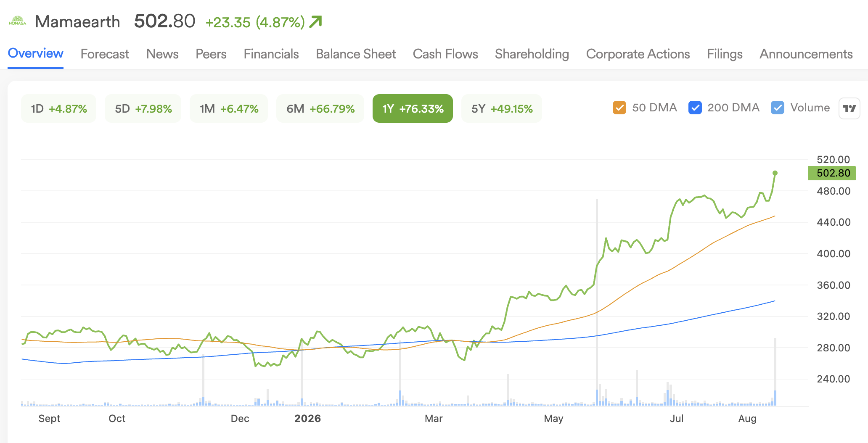This screenshot has width=868, height=443.
Task: Open the Corporate Actions tab
Action: point(638,54)
